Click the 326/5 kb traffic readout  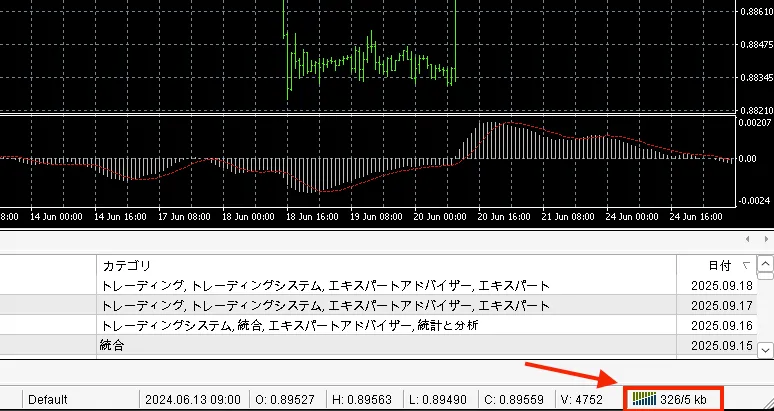coord(686,400)
